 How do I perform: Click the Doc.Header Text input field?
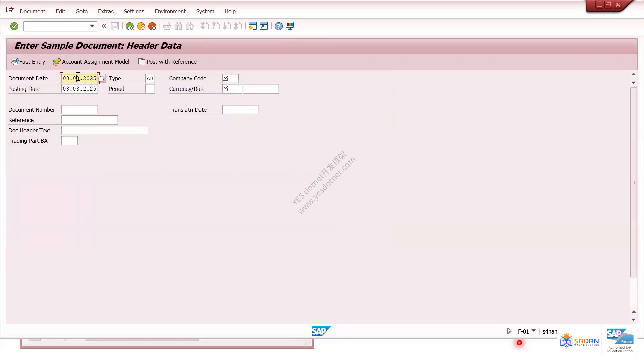[x=105, y=130]
